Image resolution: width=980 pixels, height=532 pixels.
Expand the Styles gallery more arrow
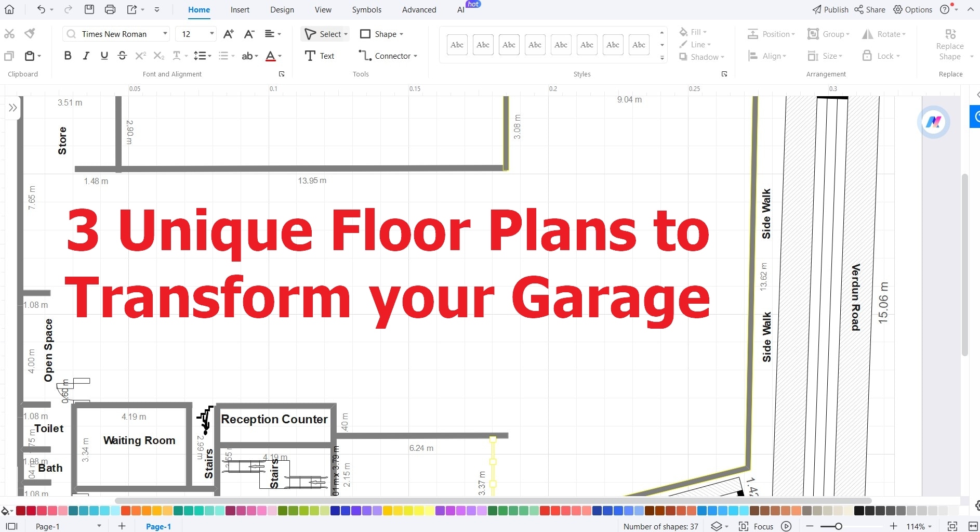click(662, 58)
